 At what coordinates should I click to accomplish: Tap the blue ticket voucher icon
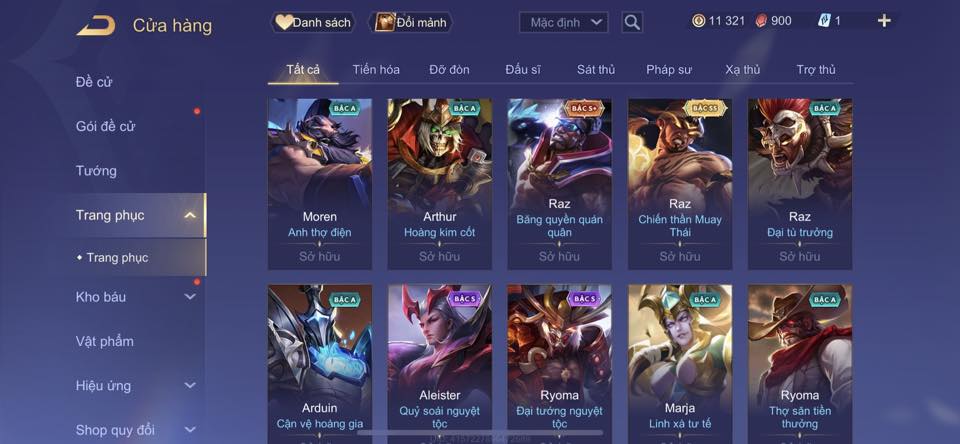(824, 21)
